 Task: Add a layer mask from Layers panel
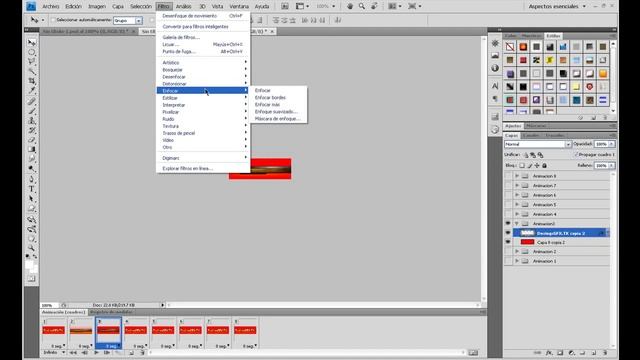[x=560, y=353]
